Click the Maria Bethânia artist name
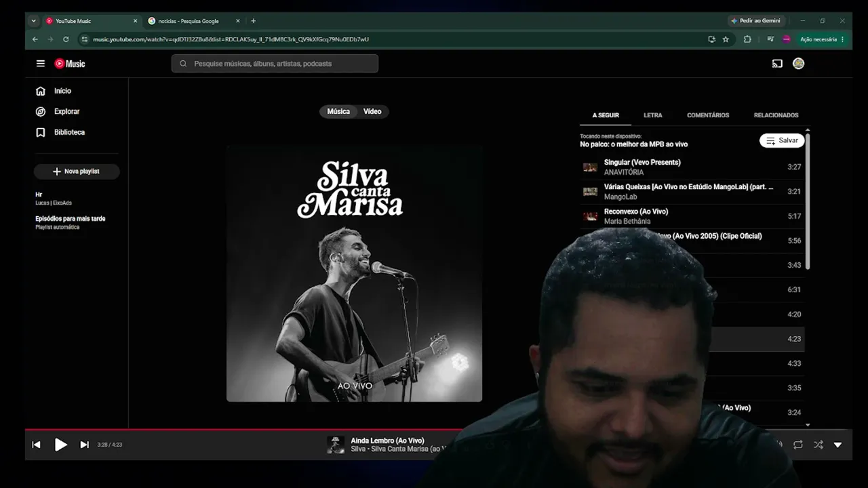This screenshot has width=868, height=488. 627,221
